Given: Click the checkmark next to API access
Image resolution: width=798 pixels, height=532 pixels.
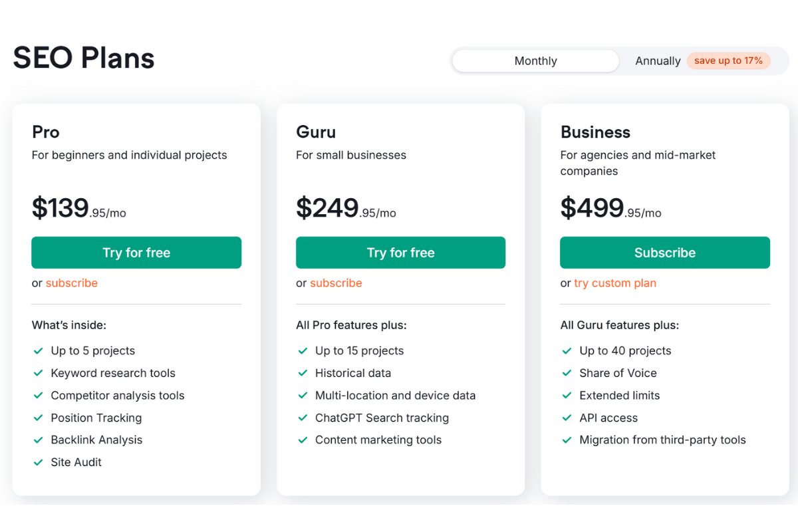Looking at the screenshot, I should 567,418.
